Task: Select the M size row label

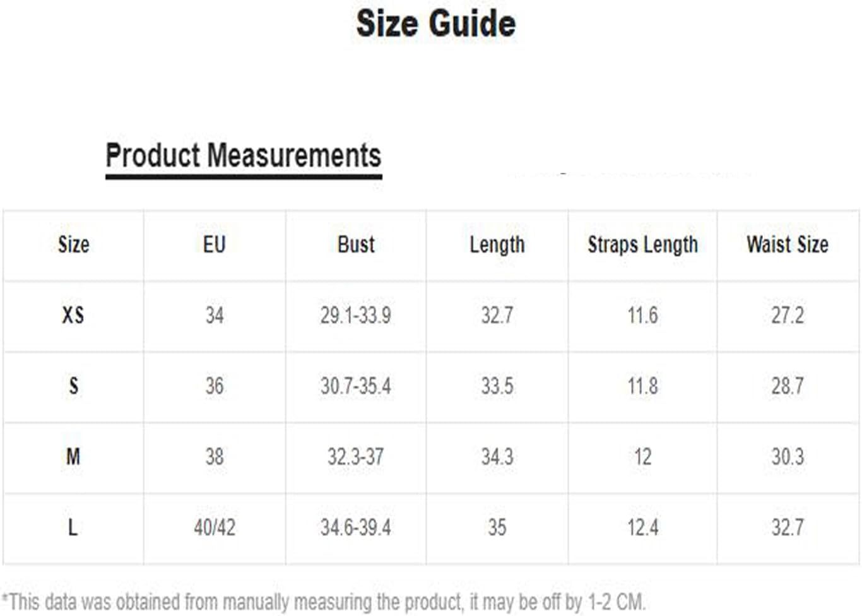Action: pos(73,456)
